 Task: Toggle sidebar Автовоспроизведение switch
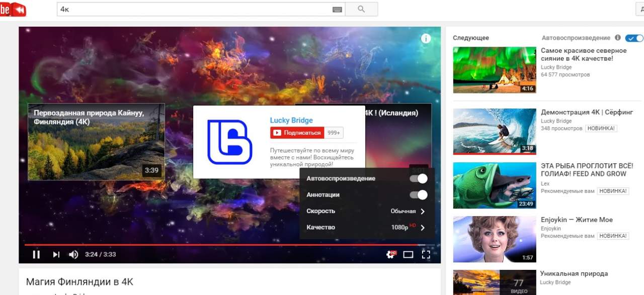coord(634,38)
